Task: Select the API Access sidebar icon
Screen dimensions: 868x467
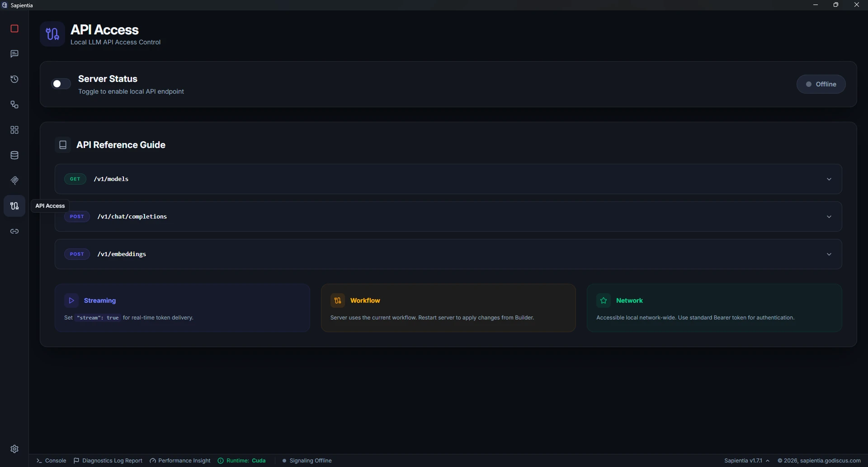Action: click(14, 206)
